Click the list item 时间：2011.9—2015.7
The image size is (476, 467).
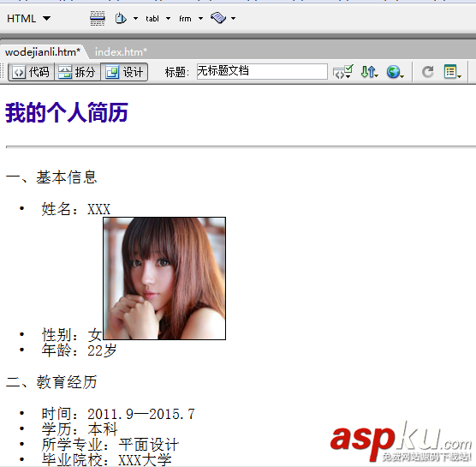(x=118, y=414)
